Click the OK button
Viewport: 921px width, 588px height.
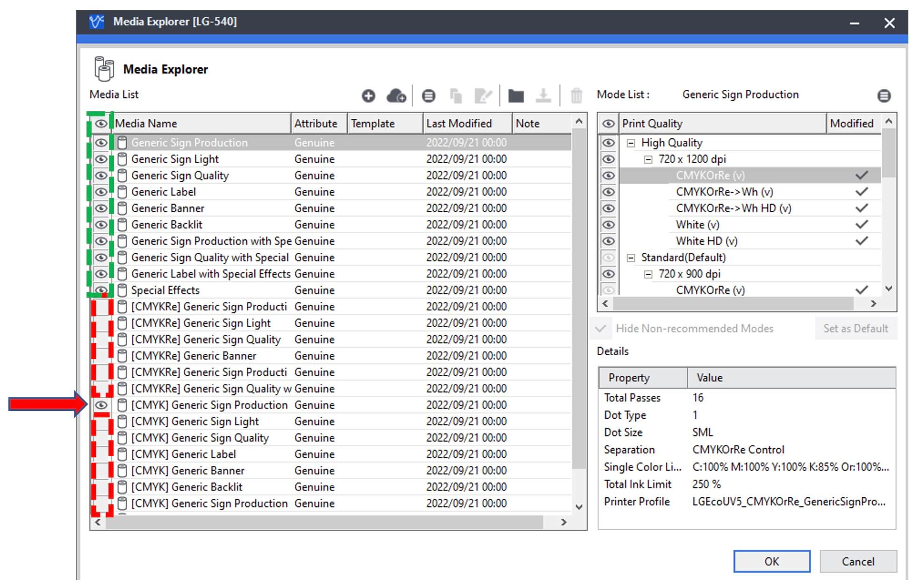[x=772, y=561]
